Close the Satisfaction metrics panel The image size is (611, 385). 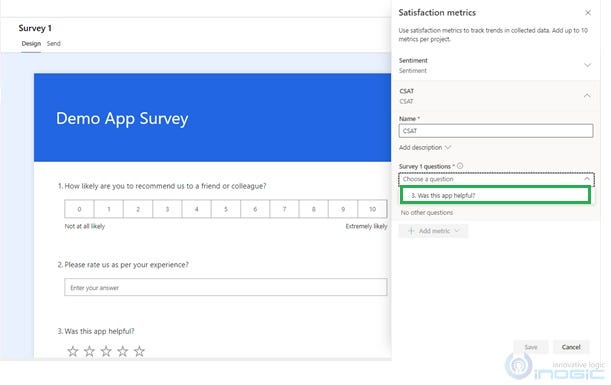(588, 13)
